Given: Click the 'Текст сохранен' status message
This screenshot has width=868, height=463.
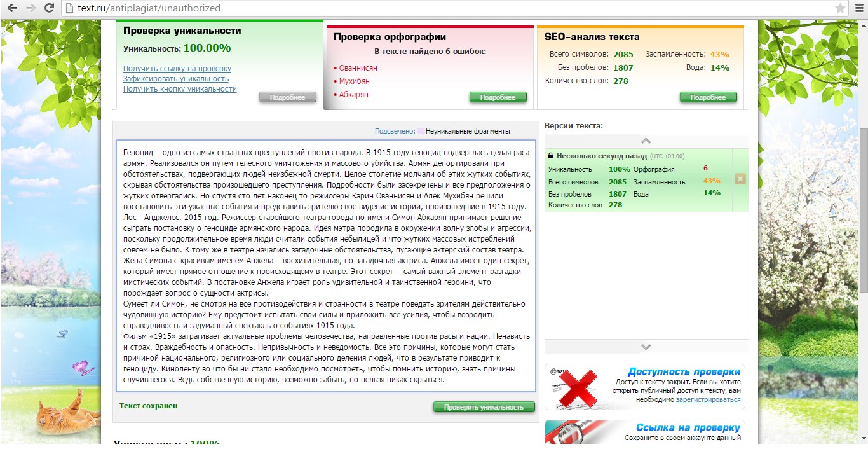Looking at the screenshot, I should coord(149,406).
